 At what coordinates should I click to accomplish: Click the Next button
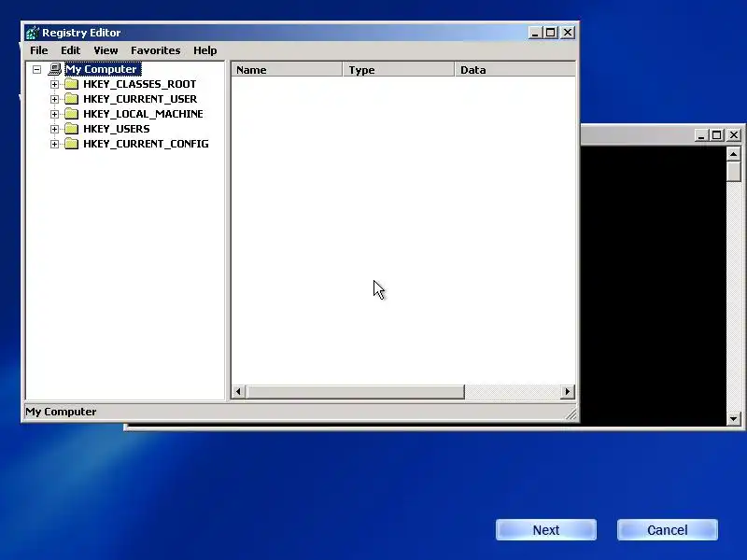click(546, 530)
